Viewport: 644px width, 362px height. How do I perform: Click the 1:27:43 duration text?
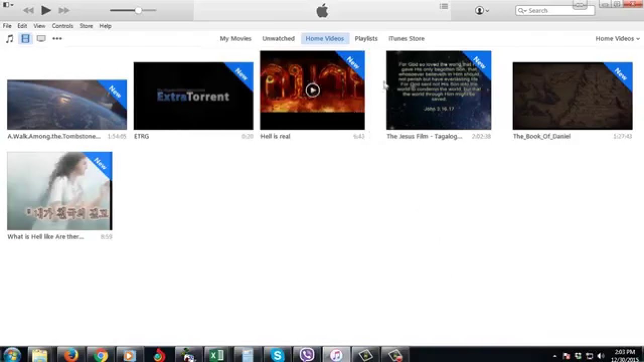pos(623,136)
